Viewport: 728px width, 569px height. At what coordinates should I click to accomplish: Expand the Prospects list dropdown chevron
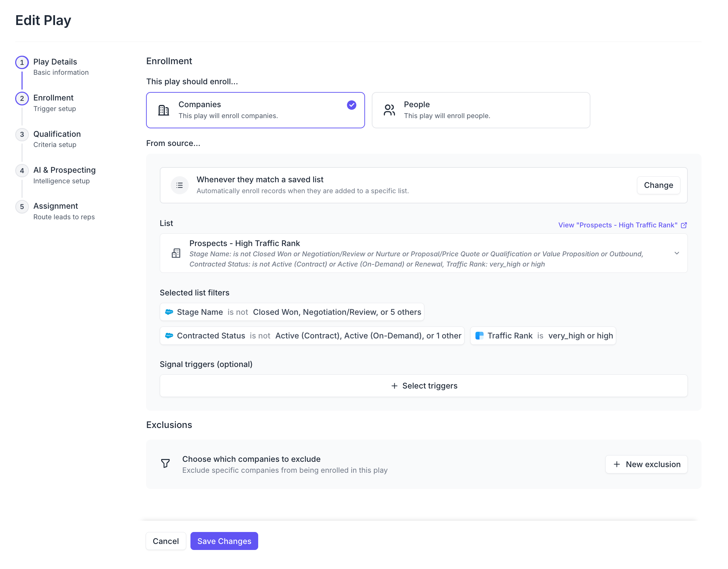tap(677, 253)
